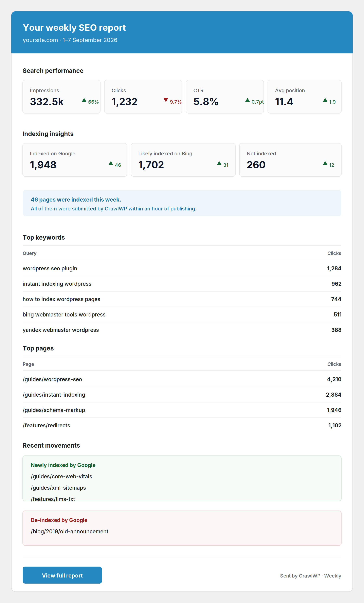
Task: Click the 'De-indexed by Google' heading
Action: tap(59, 520)
